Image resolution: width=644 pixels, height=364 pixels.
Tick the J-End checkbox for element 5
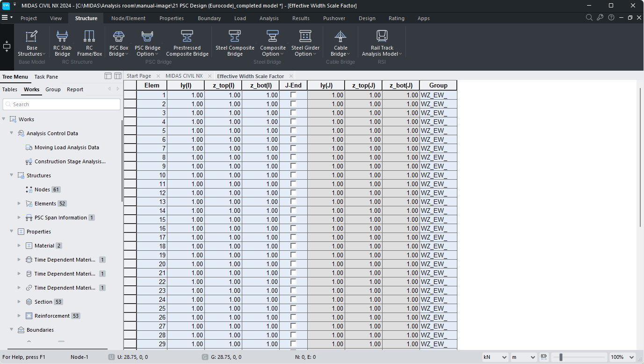(x=293, y=131)
